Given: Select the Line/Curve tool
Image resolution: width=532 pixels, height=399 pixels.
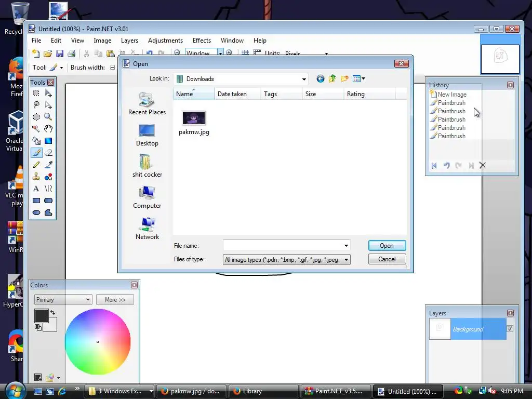Looking at the screenshot, I should pos(48,189).
